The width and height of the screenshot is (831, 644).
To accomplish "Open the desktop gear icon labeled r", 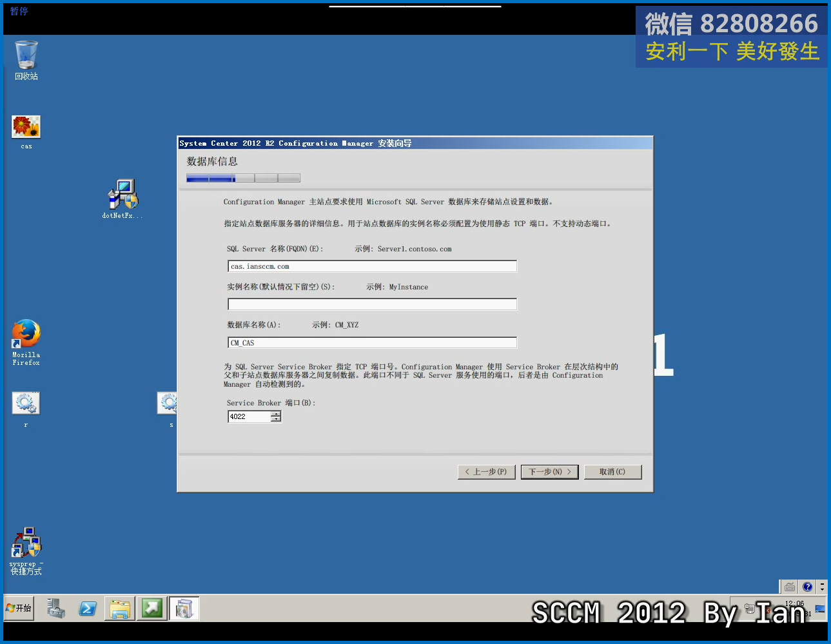I will click(x=26, y=409).
